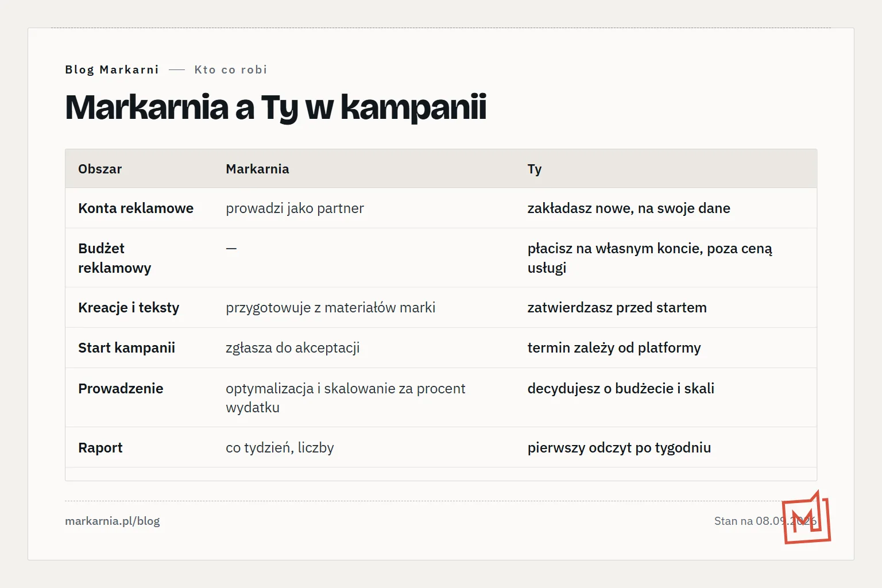Click 'co tydzień, liczby' cell
The width and height of the screenshot is (882, 588).
[x=280, y=447]
